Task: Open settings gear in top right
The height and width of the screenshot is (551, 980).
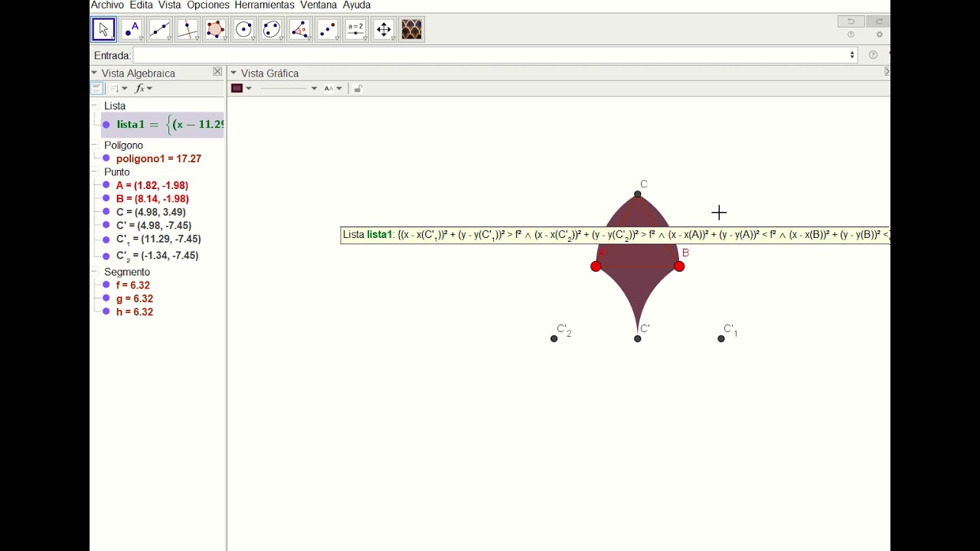Action: tap(879, 35)
